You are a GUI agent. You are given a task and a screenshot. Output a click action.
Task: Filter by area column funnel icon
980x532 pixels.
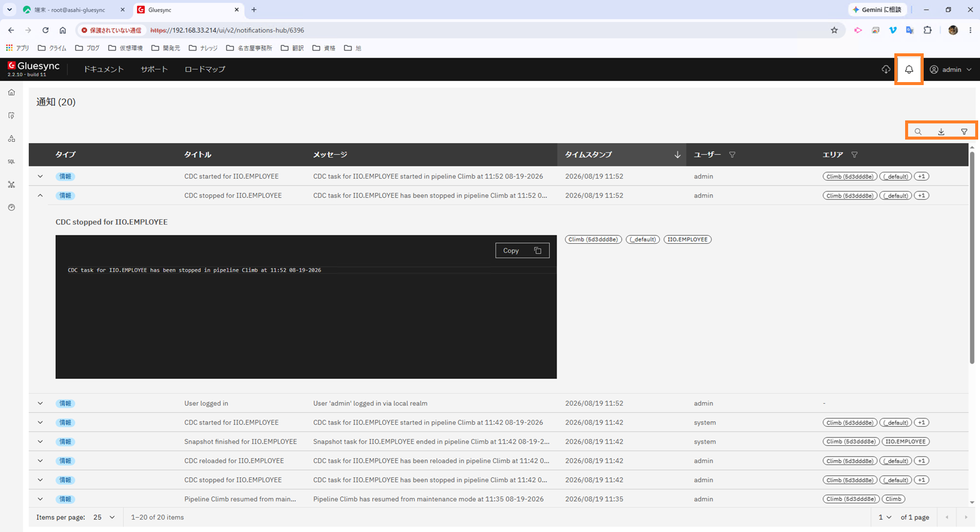pos(854,155)
